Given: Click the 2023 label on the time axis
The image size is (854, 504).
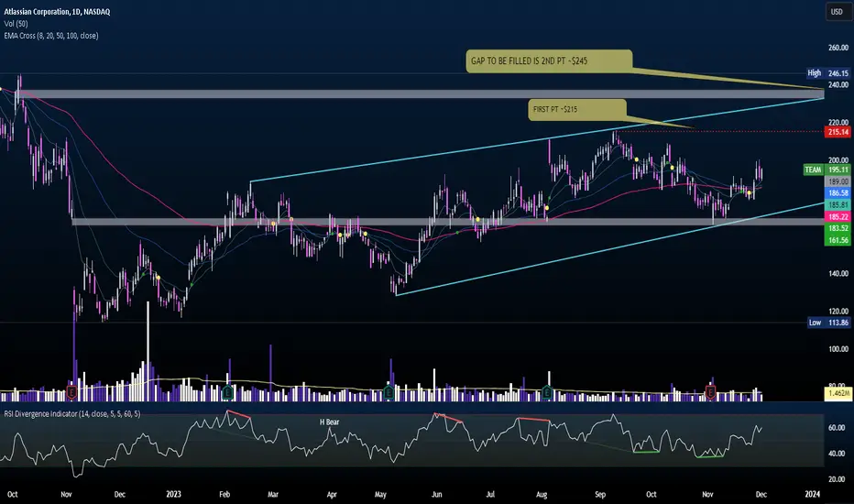Looking at the screenshot, I should pyautogui.click(x=173, y=494).
